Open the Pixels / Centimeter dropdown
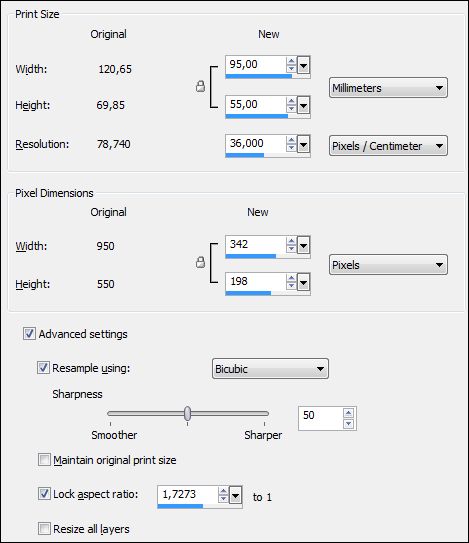 (x=388, y=146)
